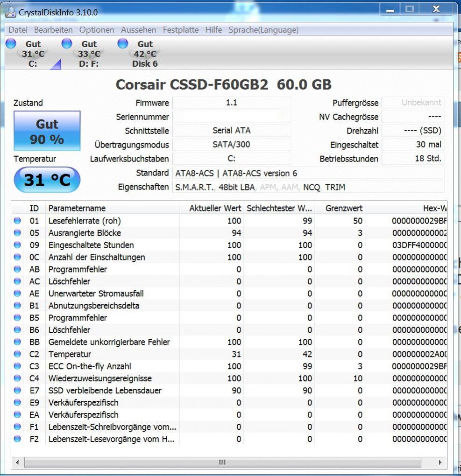Click status orb of Abnutzungsbereichsdelta row
The height and width of the screenshot is (476, 461).
pos(17,305)
